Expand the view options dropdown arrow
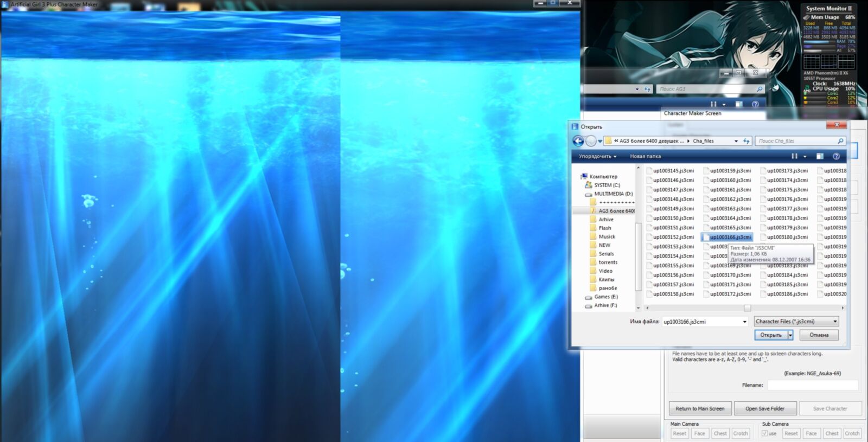The image size is (868, 442). (805, 156)
